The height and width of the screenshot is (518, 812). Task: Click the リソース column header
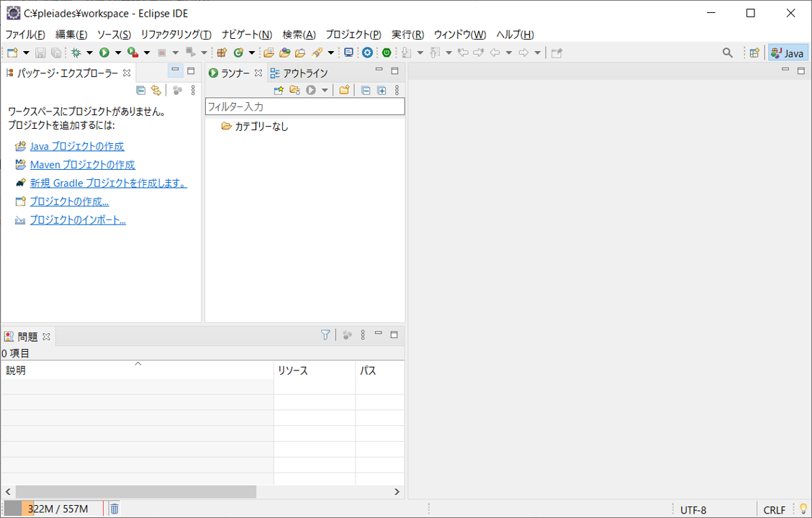click(315, 371)
